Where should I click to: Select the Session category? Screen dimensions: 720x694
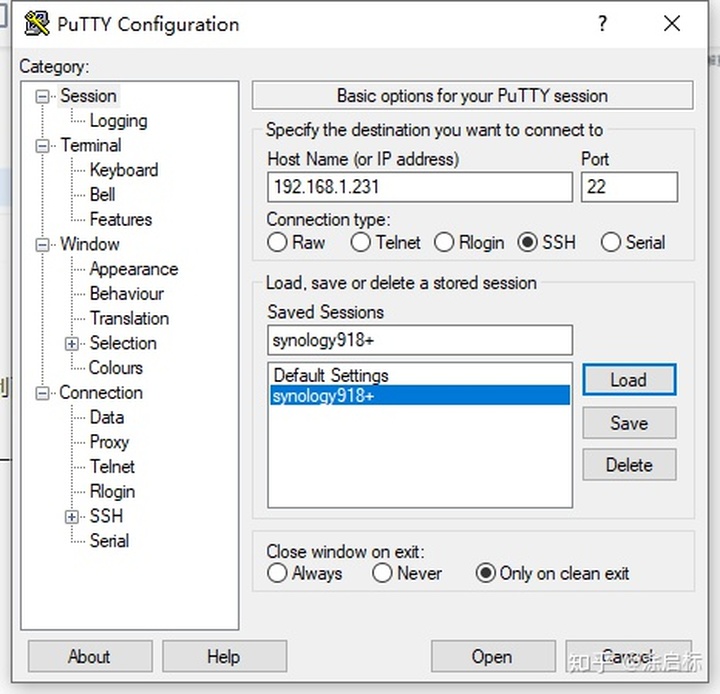pyautogui.click(x=89, y=96)
